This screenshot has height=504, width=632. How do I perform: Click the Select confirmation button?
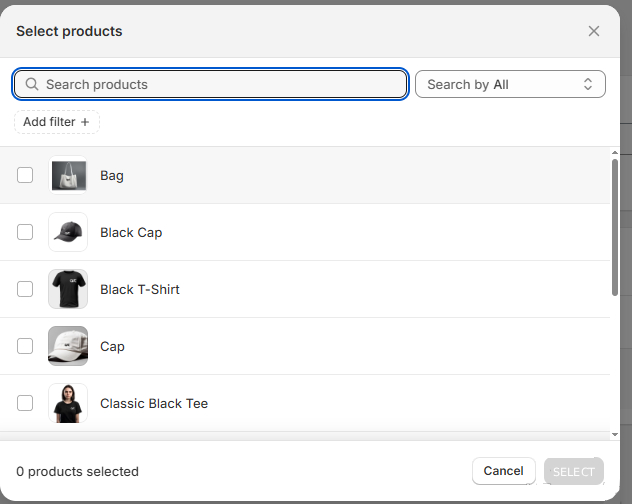[x=574, y=472]
